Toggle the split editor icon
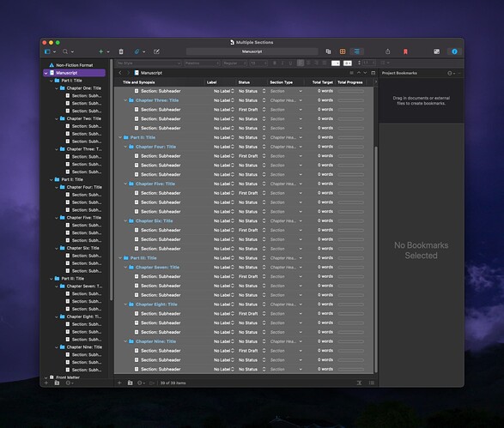The height and width of the screenshot is (428, 504). [373, 73]
